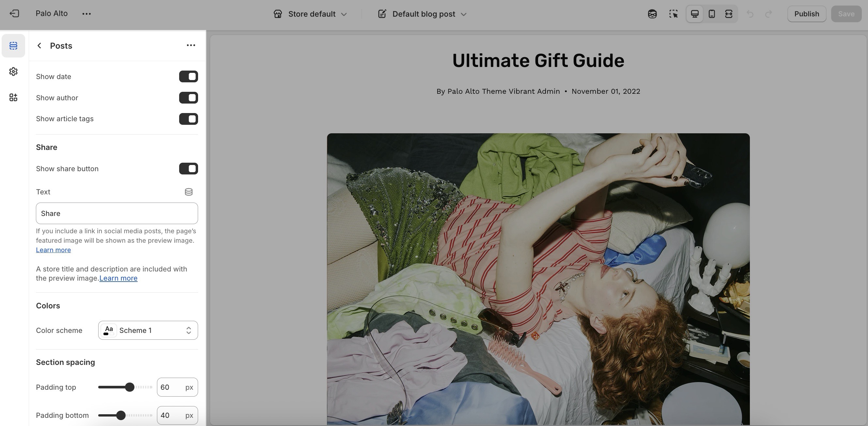Screen dimensions: 868x426
Task: Toggle Show share button off
Action: (x=188, y=169)
